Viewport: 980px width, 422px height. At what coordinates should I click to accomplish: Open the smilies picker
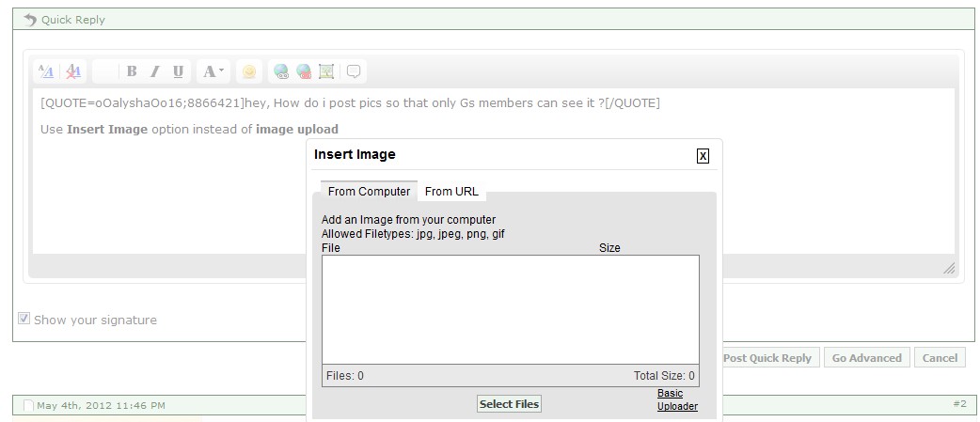click(x=248, y=71)
